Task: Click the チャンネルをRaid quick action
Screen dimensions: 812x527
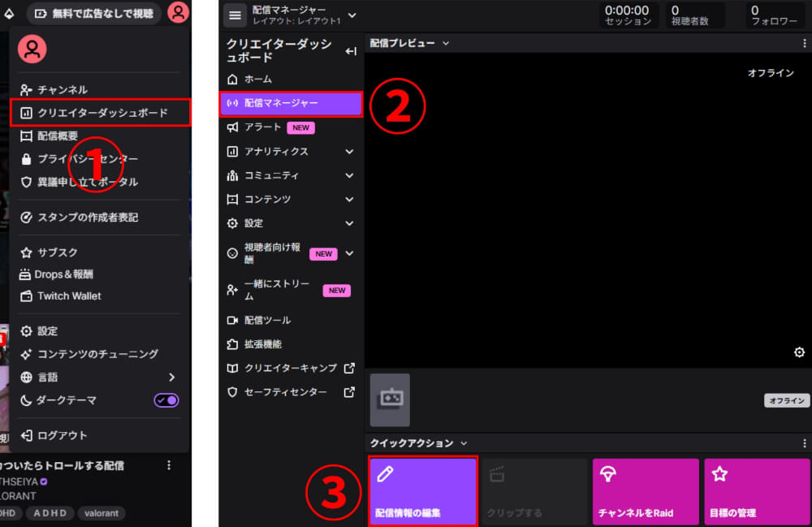Action: (646, 491)
